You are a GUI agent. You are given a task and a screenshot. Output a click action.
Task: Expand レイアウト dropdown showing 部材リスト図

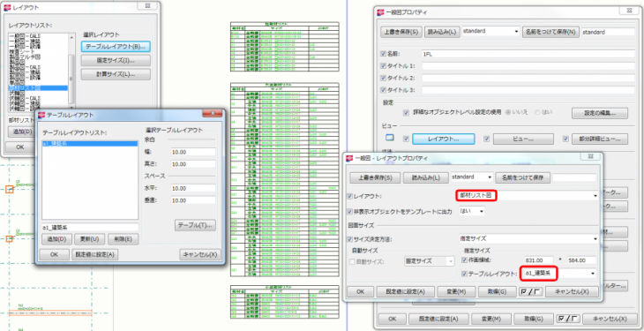[x=528, y=196]
